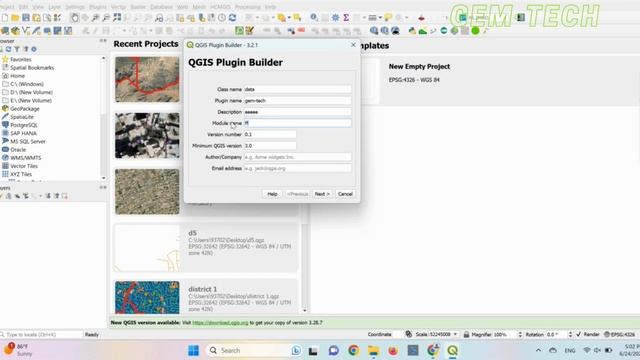Click the Refresh map icon
Screen dimensions: 640x360
click(233, 18)
